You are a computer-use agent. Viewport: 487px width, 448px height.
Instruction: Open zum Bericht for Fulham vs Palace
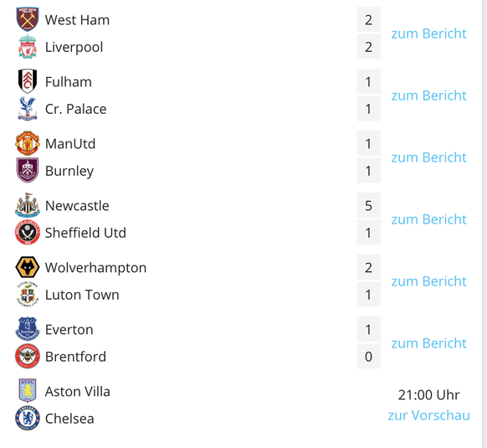point(428,95)
